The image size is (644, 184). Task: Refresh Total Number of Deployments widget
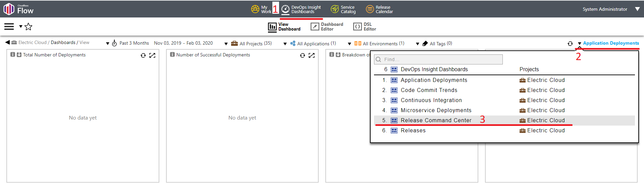(x=143, y=55)
